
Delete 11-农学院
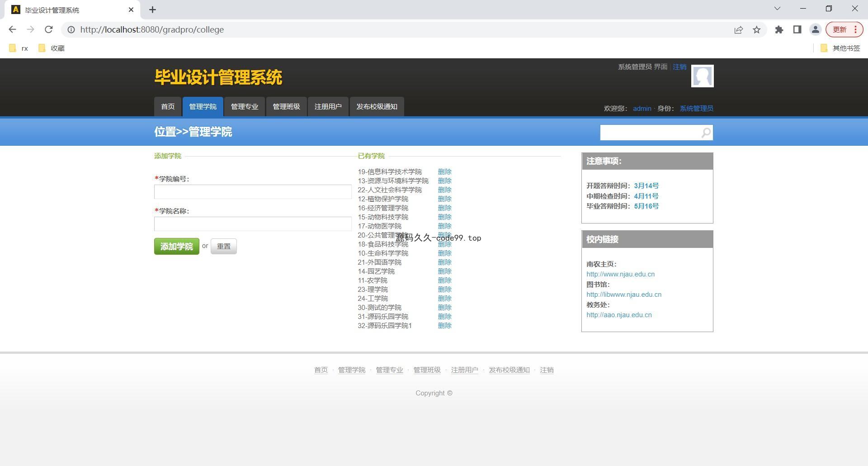(x=444, y=281)
